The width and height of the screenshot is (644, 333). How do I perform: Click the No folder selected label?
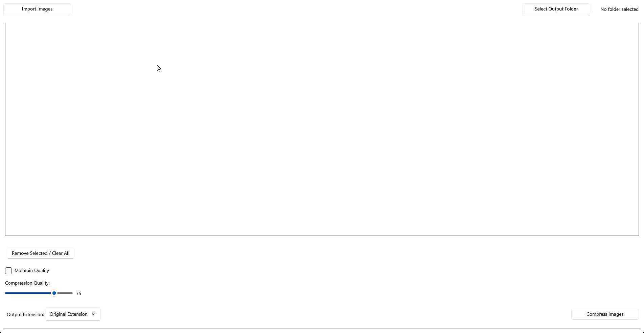tap(619, 9)
